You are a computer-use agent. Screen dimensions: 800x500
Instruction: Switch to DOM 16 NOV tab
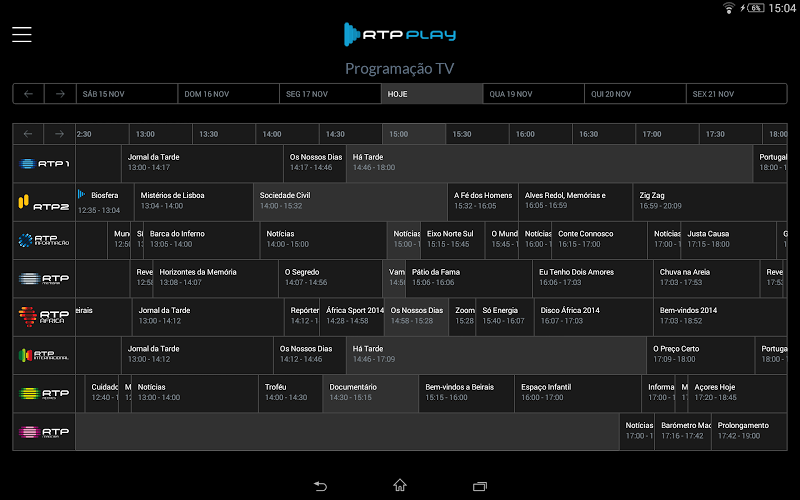[228, 94]
